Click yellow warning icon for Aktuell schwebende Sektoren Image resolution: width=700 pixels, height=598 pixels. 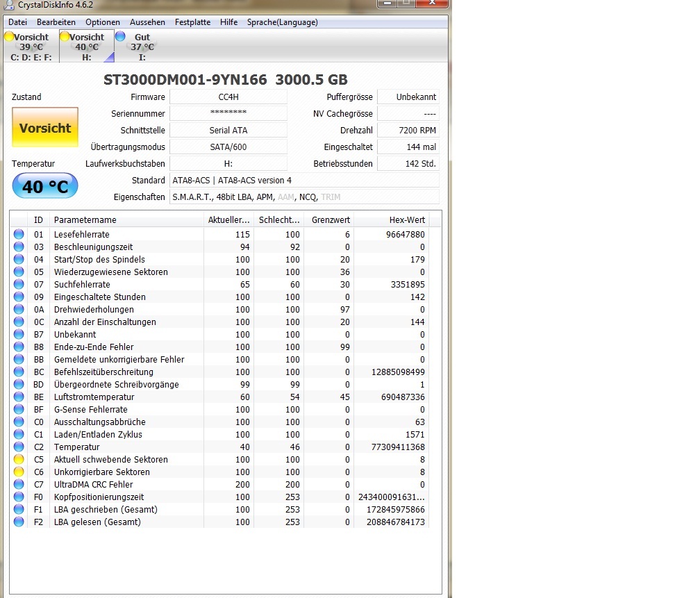pos(19,459)
